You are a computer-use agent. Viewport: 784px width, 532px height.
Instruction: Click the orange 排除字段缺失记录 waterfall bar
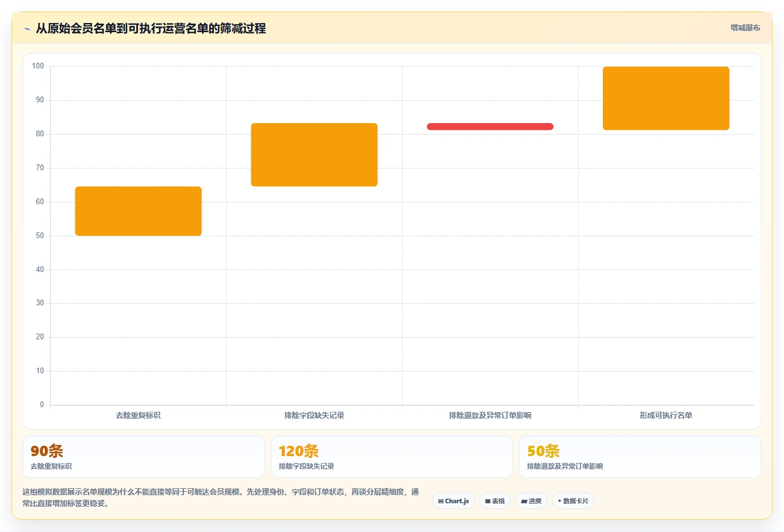coord(314,155)
